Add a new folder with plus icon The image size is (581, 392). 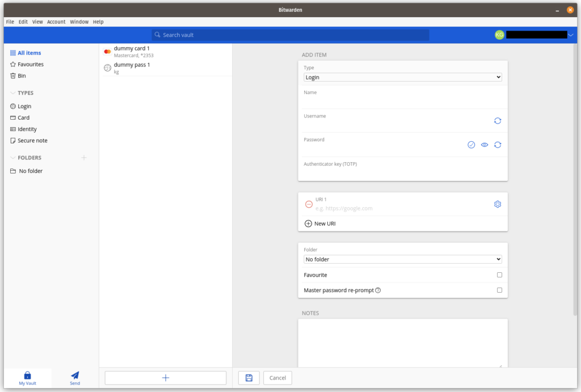pyautogui.click(x=84, y=158)
